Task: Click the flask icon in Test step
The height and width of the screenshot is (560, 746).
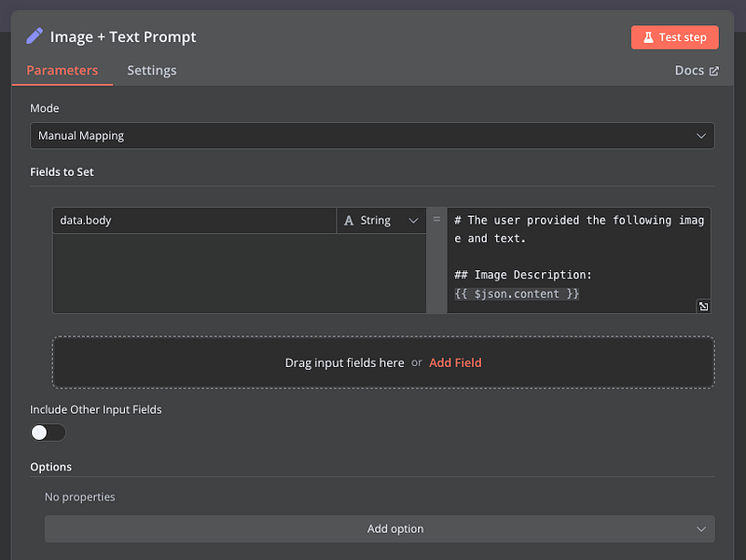Action: 648,37
